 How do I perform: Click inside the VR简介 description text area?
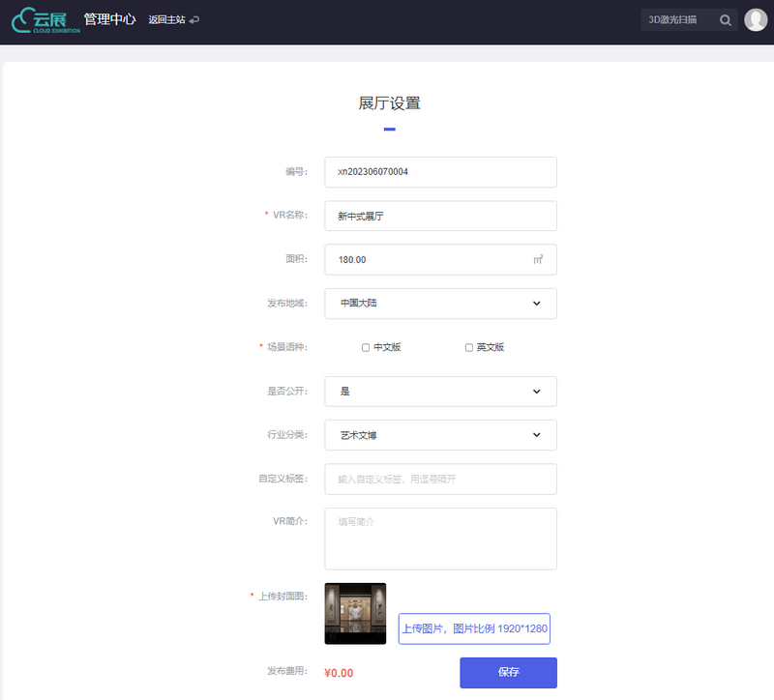pos(440,537)
